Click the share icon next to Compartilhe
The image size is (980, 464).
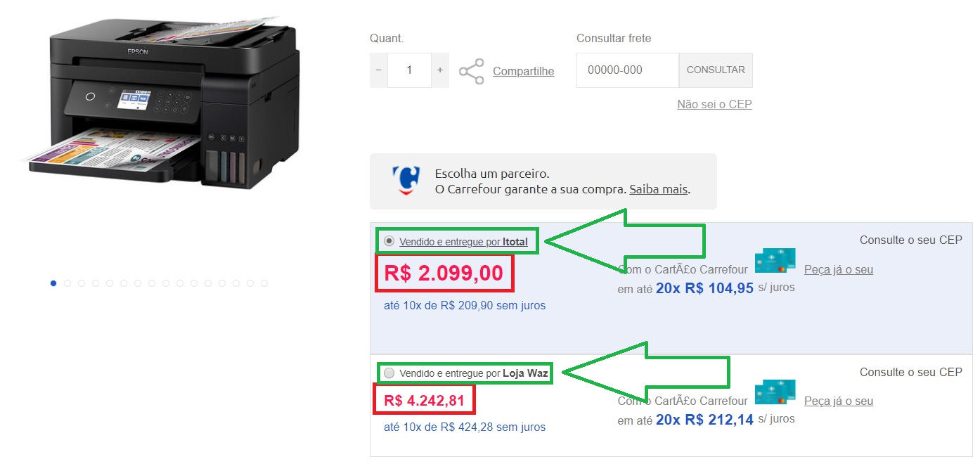[471, 71]
